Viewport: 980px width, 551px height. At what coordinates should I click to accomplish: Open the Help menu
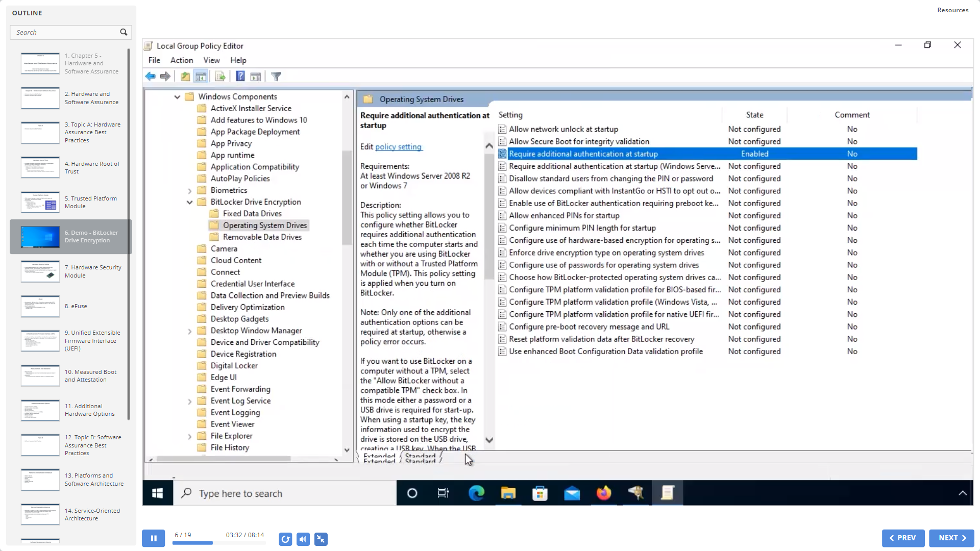(x=238, y=60)
